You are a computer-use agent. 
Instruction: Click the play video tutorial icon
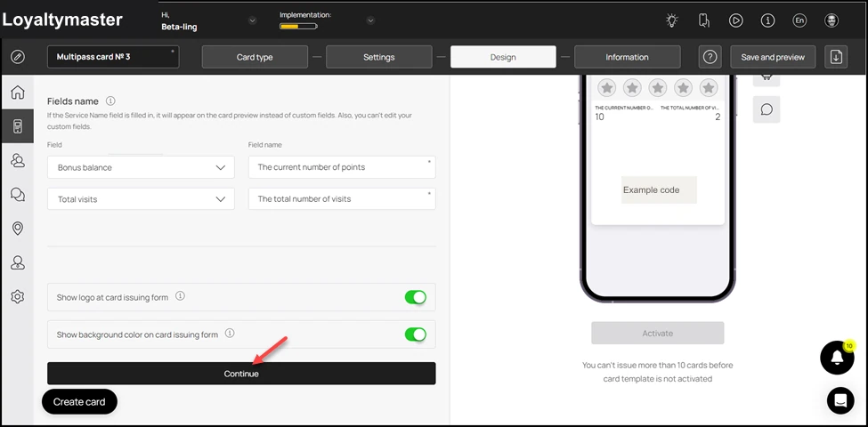click(x=735, y=21)
